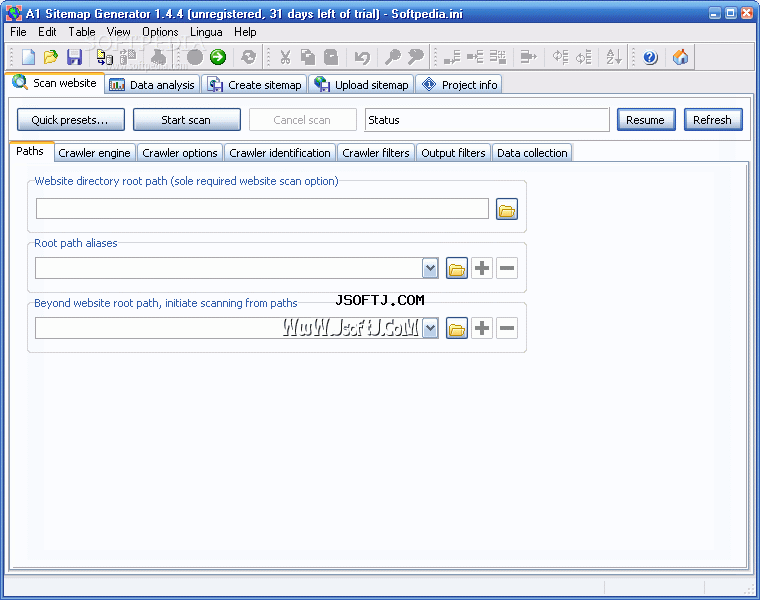Click the New project icon

pyautogui.click(x=28, y=57)
